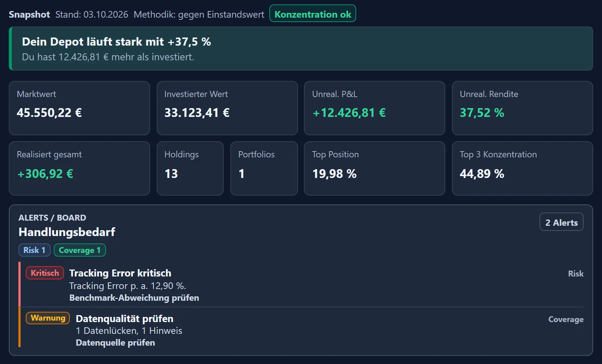Select the 'Unreal. P&L' card
The width and height of the screenshot is (602, 364).
pos(375,108)
